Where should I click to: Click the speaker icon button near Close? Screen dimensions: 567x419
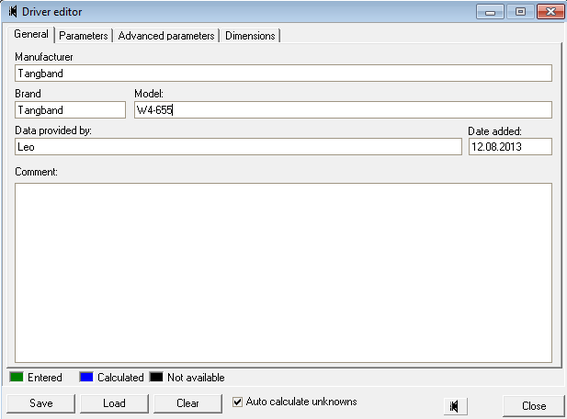[456, 406]
